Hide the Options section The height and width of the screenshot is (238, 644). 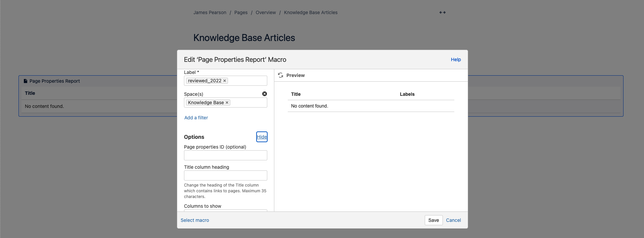(262, 137)
